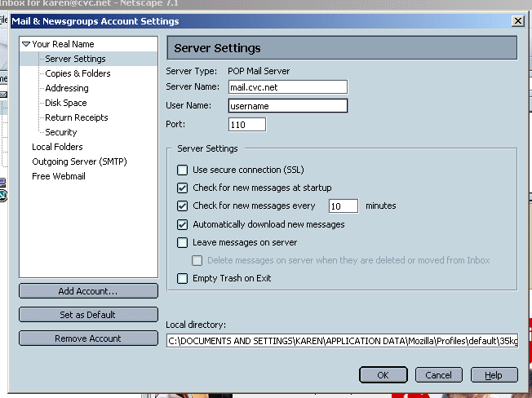Close the Account Settings dialog
Screen dimensions: 532x398
tap(518, 21)
